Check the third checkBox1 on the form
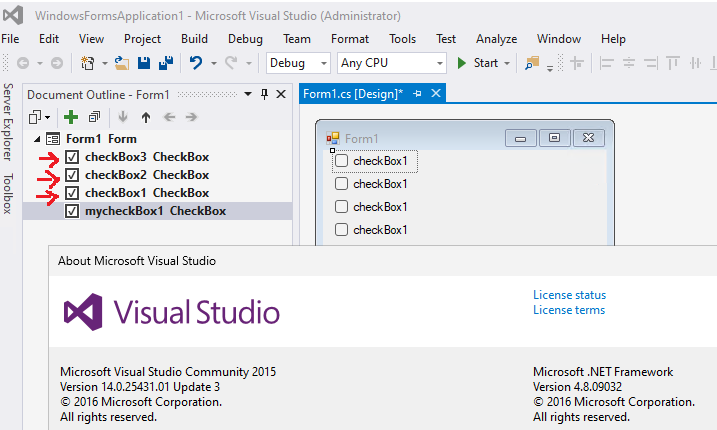This screenshot has height=430, width=717. pos(341,206)
